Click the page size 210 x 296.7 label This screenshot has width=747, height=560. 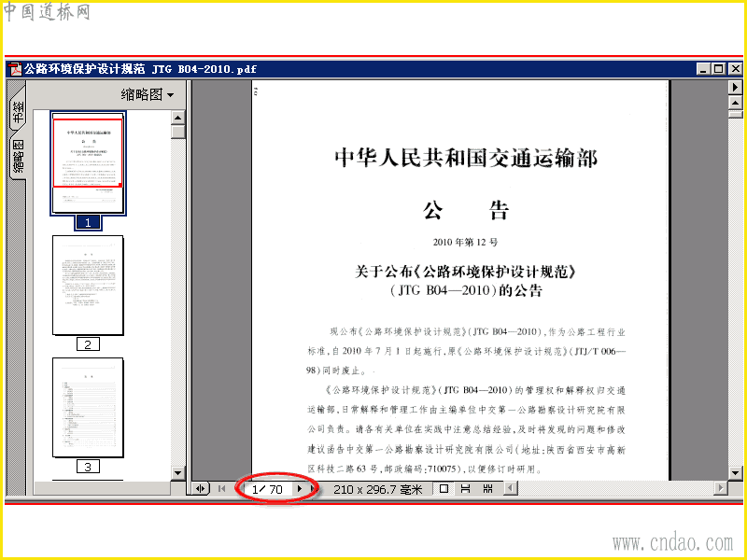(x=378, y=489)
